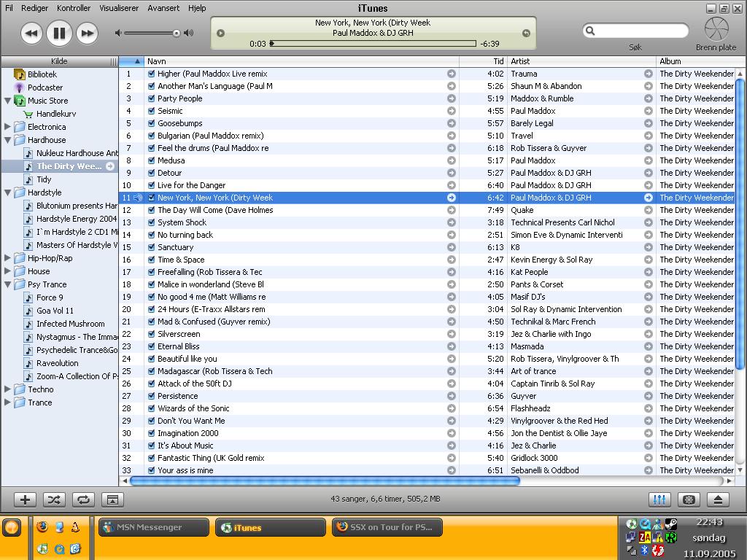Uncheck the song Live for the Danger
747x560 pixels.
coord(151,185)
